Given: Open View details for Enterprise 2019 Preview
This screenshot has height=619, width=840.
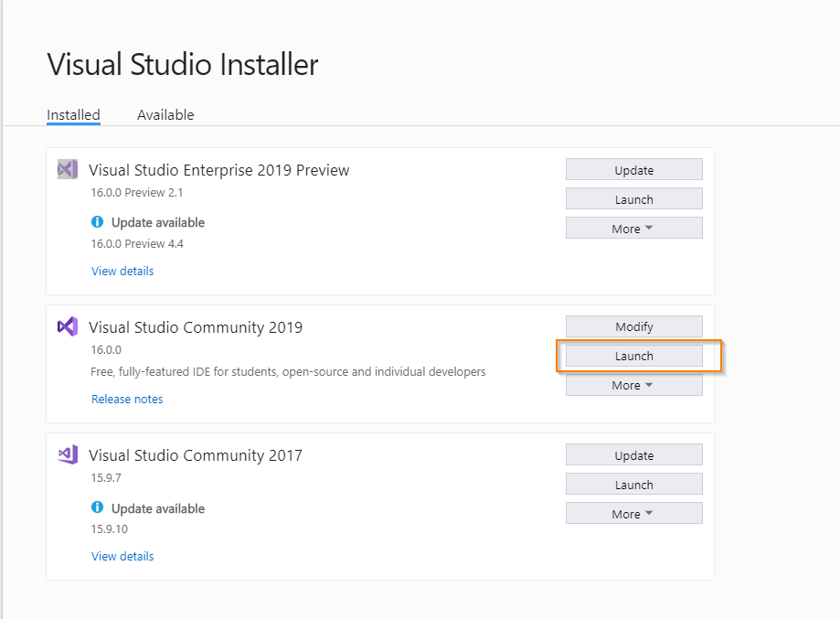Looking at the screenshot, I should [122, 272].
